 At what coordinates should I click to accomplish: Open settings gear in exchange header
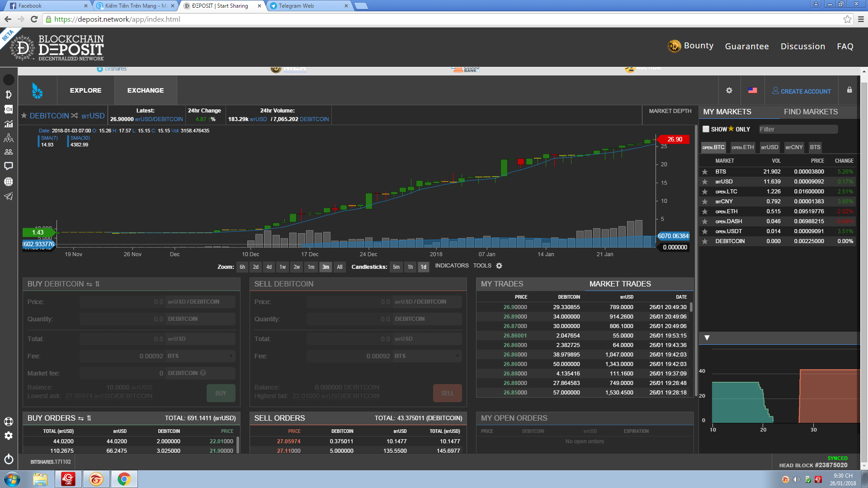[729, 90]
